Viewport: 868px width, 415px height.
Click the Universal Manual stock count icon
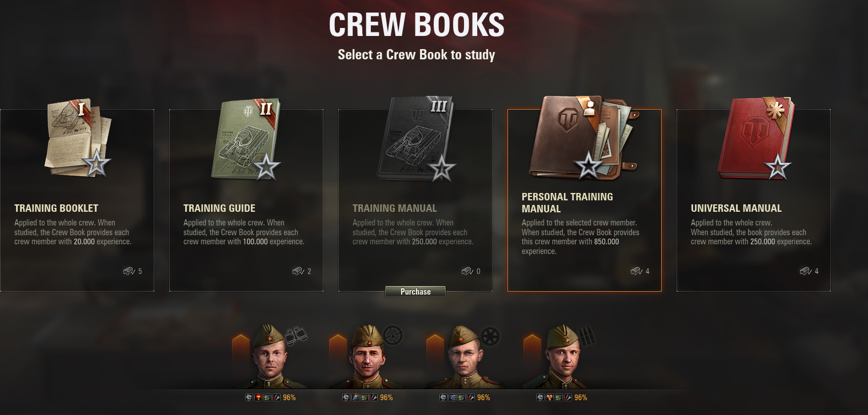[x=805, y=271]
